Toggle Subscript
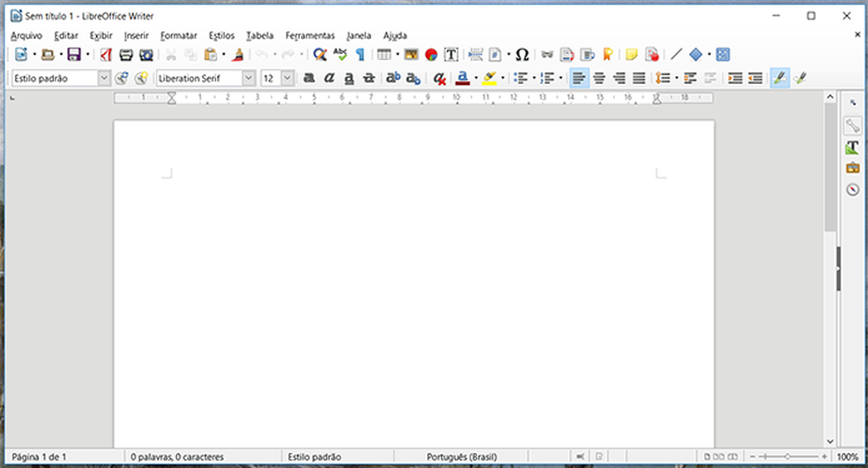 tap(413, 78)
